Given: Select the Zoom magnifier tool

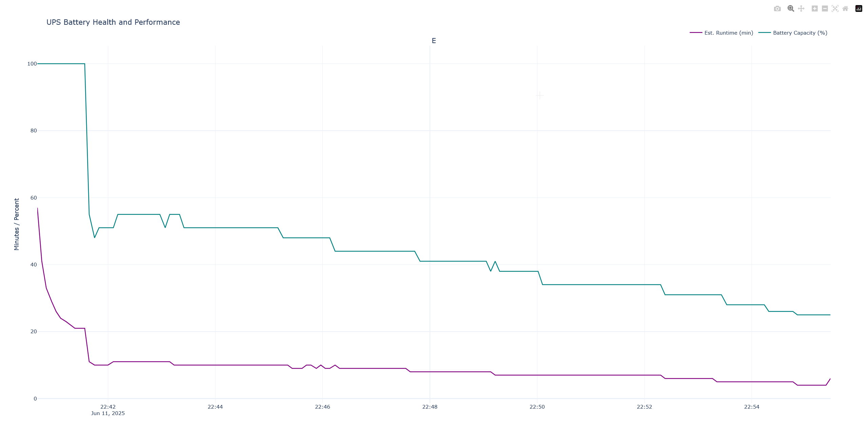Looking at the screenshot, I should tap(791, 9).
